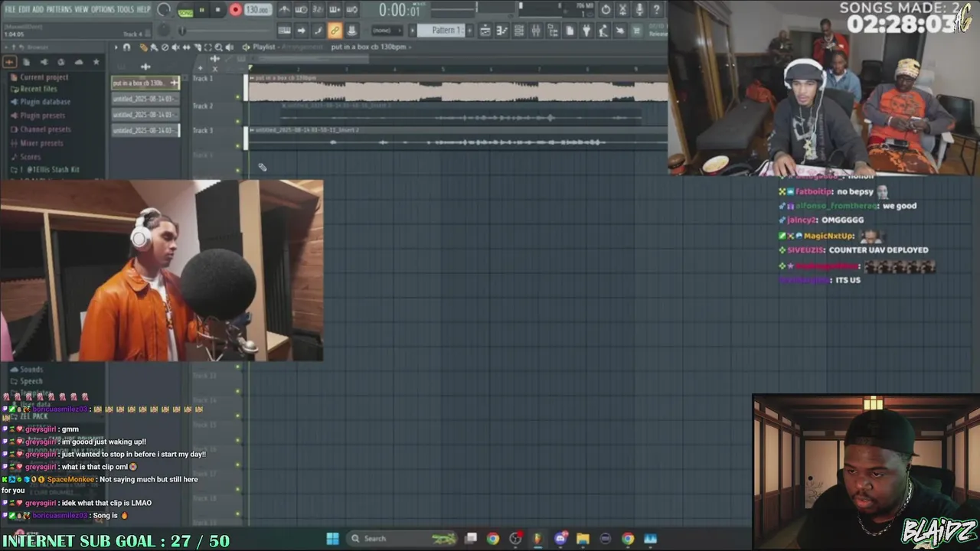980x551 pixels.
Task: Select 'put in a box cb 130b' picker item
Action: click(145, 83)
